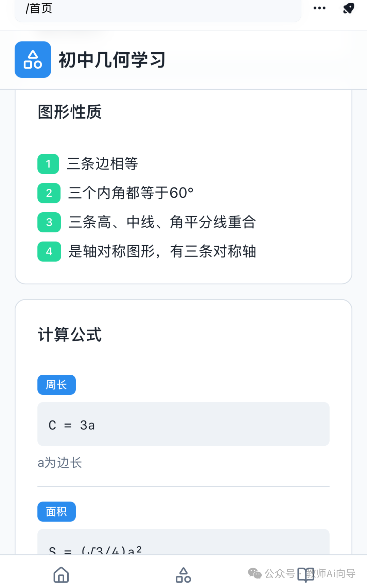The height and width of the screenshot is (588, 367).
Task: Select the 三条边相等 property item
Action: click(x=102, y=164)
